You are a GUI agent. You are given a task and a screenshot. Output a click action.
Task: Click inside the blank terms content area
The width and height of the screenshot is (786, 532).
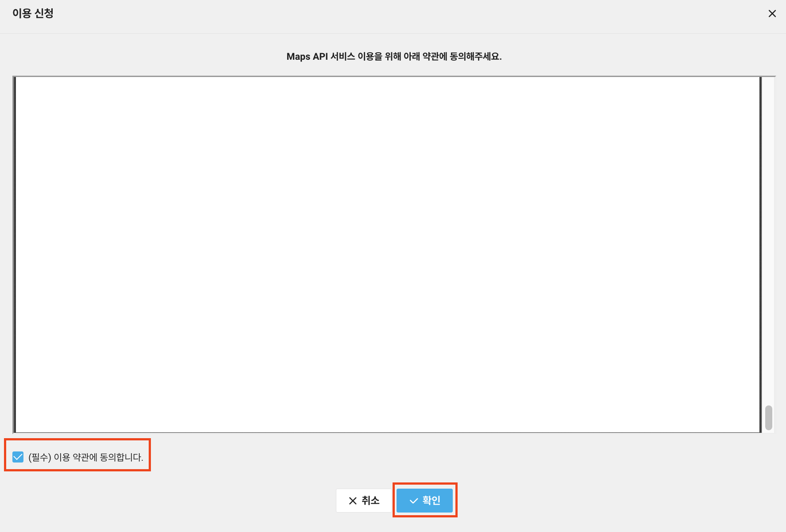pos(388,254)
